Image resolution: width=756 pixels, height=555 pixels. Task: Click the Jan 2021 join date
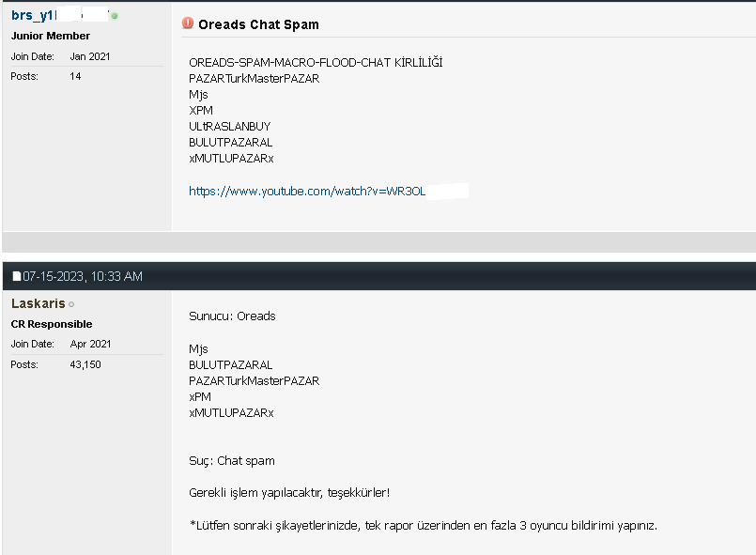[89, 56]
